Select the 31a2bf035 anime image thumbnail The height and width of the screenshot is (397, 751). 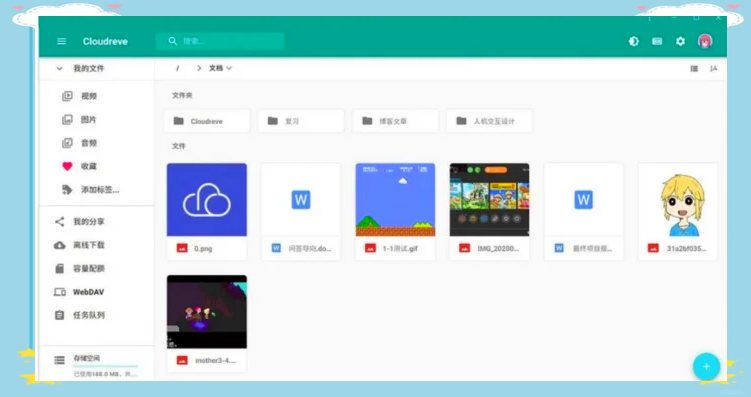tap(678, 200)
